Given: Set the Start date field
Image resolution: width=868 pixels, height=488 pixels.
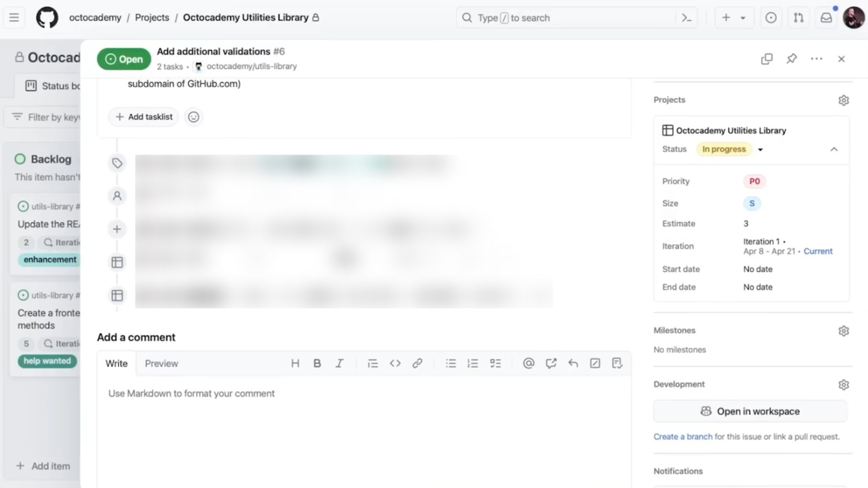Looking at the screenshot, I should 758,269.
